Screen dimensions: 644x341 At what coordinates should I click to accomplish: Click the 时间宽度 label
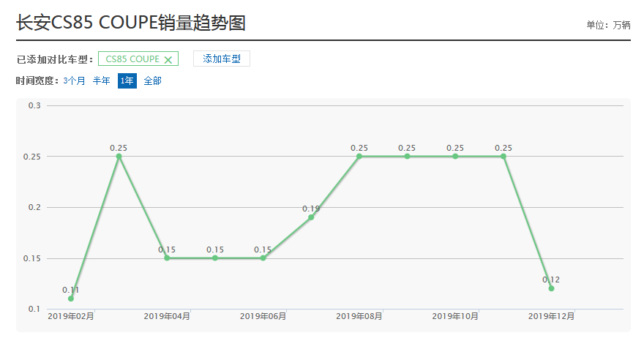(x=37, y=81)
